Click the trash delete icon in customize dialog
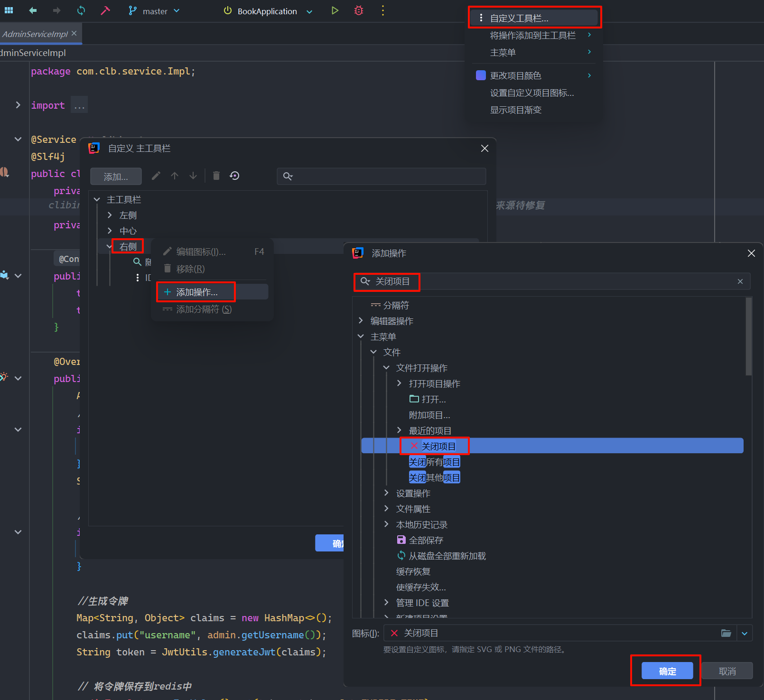The image size is (764, 700). (x=216, y=176)
